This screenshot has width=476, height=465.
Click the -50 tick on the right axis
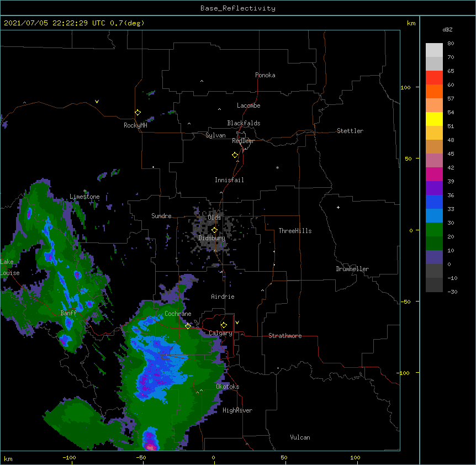(405, 302)
